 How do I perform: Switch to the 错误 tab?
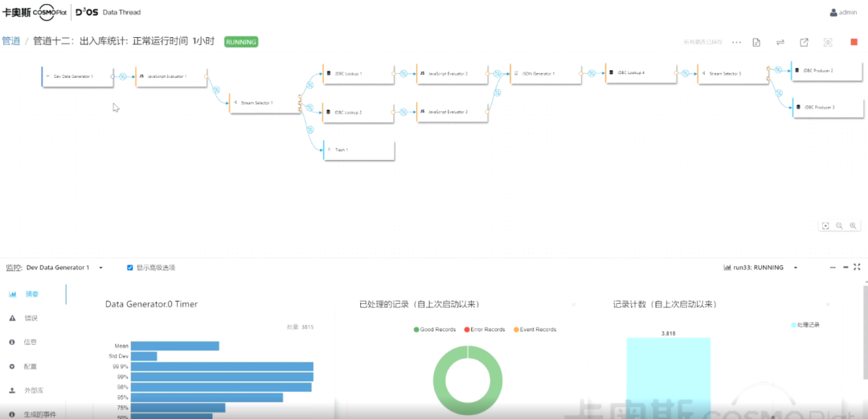(31, 318)
